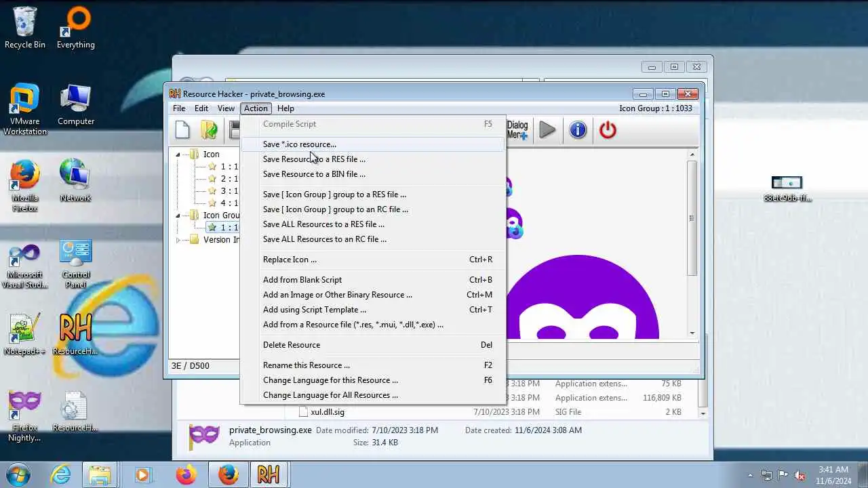Screen dimensions: 868x488
Task: Open media player from the taskbar
Action: (142, 474)
